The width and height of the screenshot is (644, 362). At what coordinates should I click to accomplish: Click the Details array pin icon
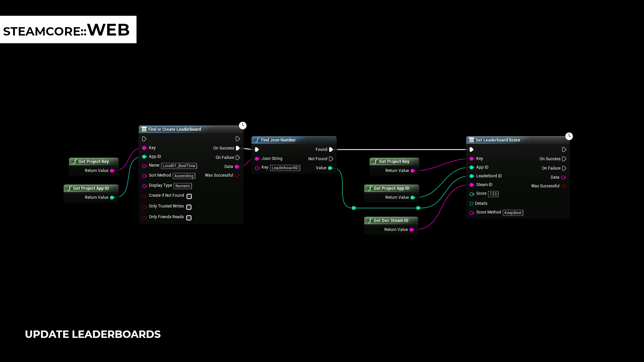coord(471,203)
